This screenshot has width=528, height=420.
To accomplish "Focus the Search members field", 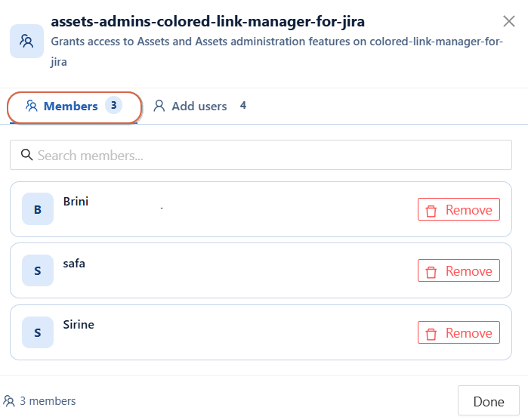I will coord(261,155).
